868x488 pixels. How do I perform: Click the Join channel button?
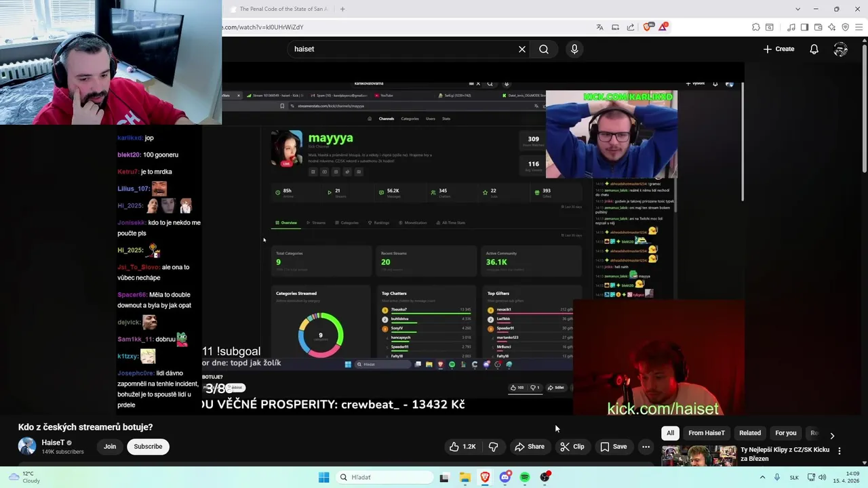[x=110, y=447]
